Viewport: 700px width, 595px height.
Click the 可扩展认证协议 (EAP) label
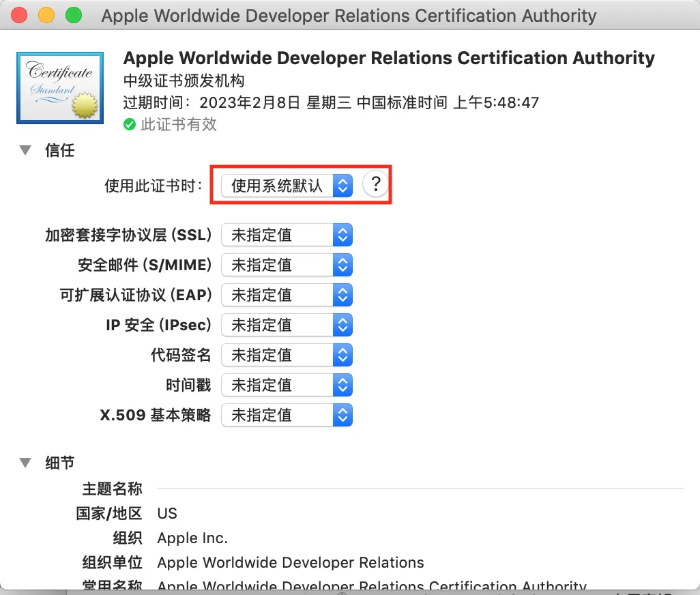tap(136, 295)
